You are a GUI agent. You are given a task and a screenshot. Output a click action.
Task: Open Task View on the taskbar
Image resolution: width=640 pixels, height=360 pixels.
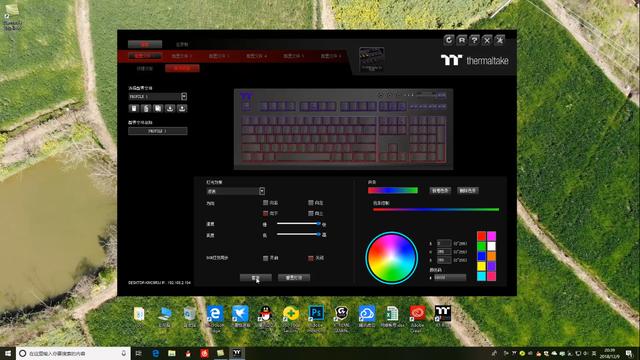coord(139,353)
